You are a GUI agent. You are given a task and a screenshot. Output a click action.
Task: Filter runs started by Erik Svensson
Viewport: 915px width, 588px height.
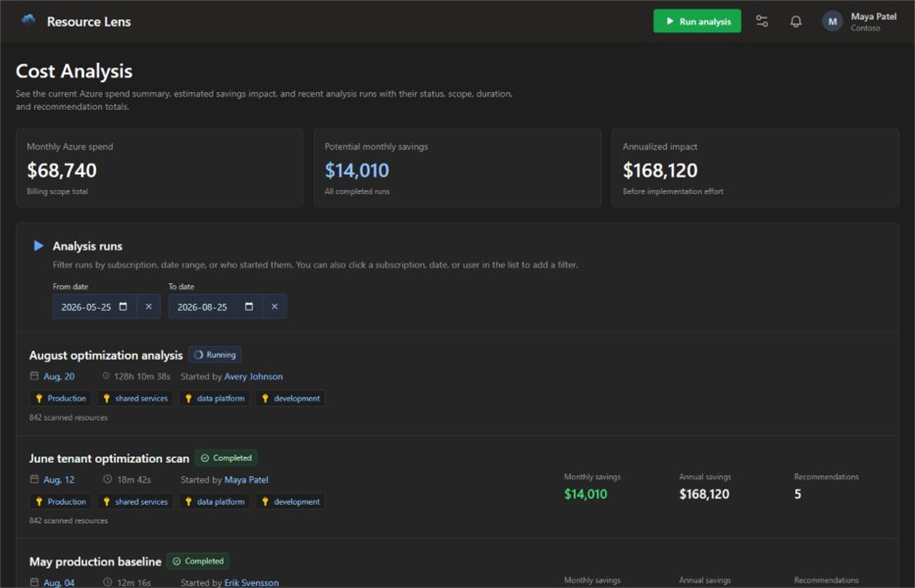point(252,583)
